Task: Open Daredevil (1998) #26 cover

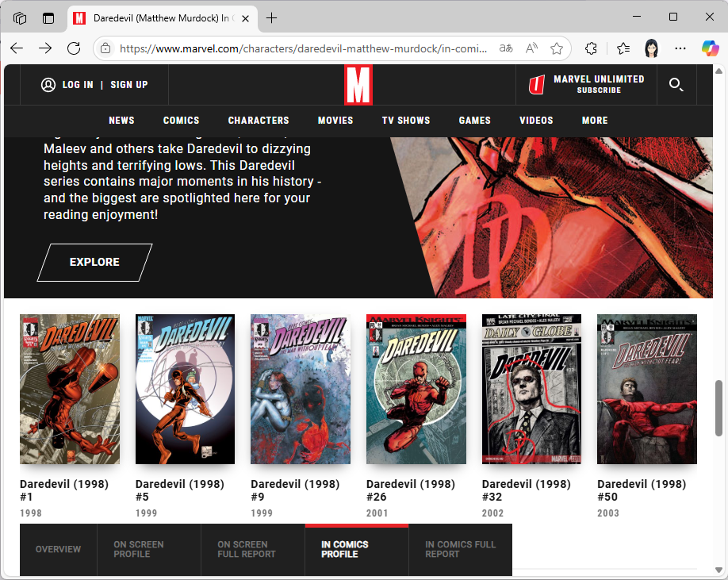Action: click(416, 389)
